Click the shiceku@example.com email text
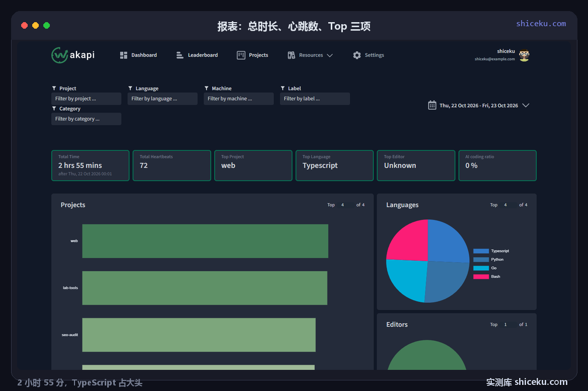The height and width of the screenshot is (391, 588). click(495, 59)
